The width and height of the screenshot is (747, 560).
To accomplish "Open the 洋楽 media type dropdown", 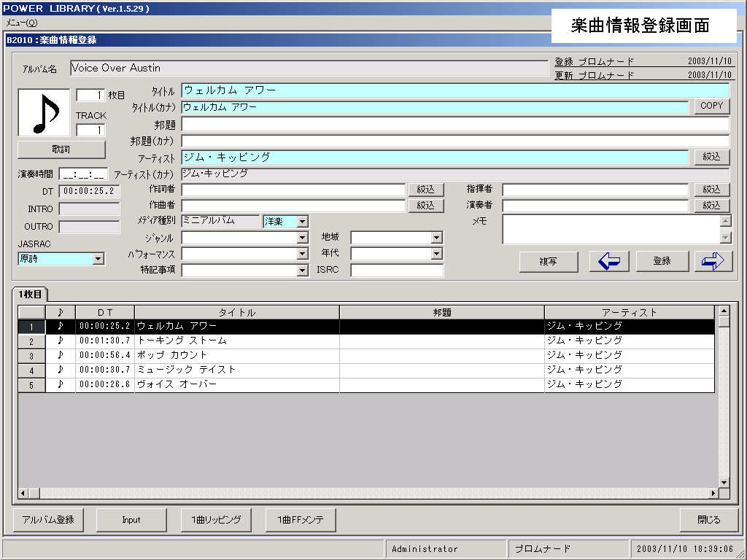I will 302,222.
